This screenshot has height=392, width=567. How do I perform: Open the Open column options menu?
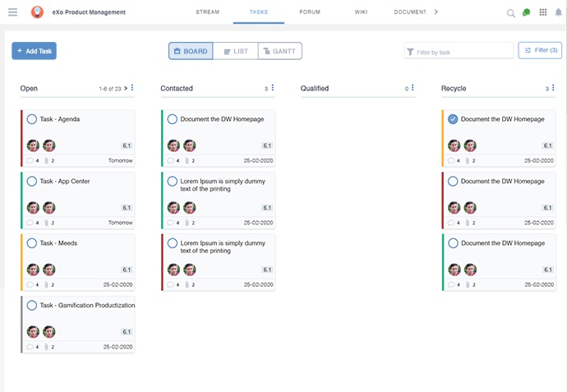click(x=132, y=88)
